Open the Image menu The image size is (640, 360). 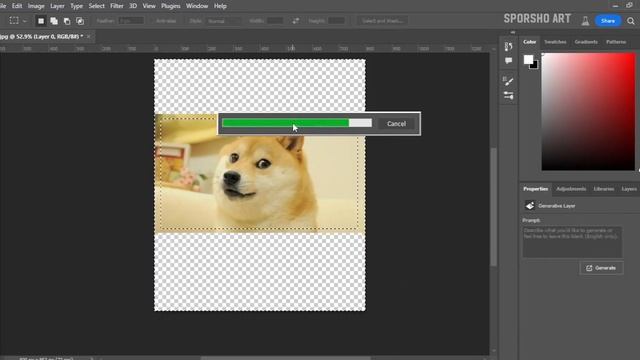[36, 6]
